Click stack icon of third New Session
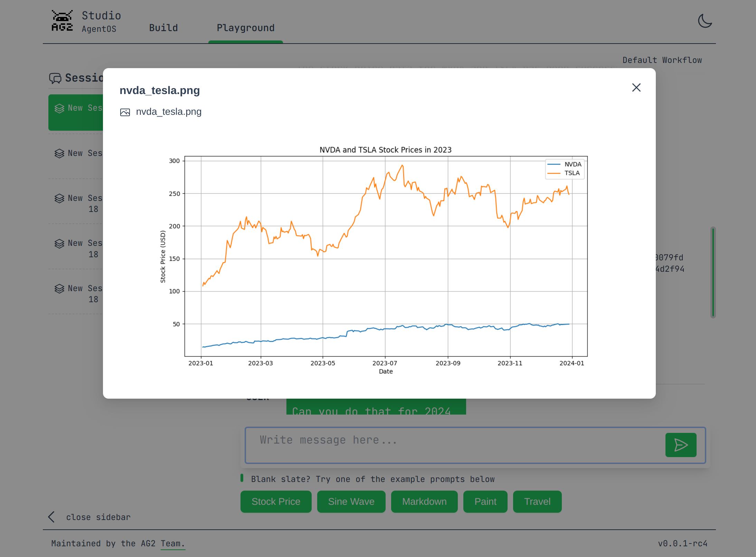The width and height of the screenshot is (756, 557). (x=59, y=198)
